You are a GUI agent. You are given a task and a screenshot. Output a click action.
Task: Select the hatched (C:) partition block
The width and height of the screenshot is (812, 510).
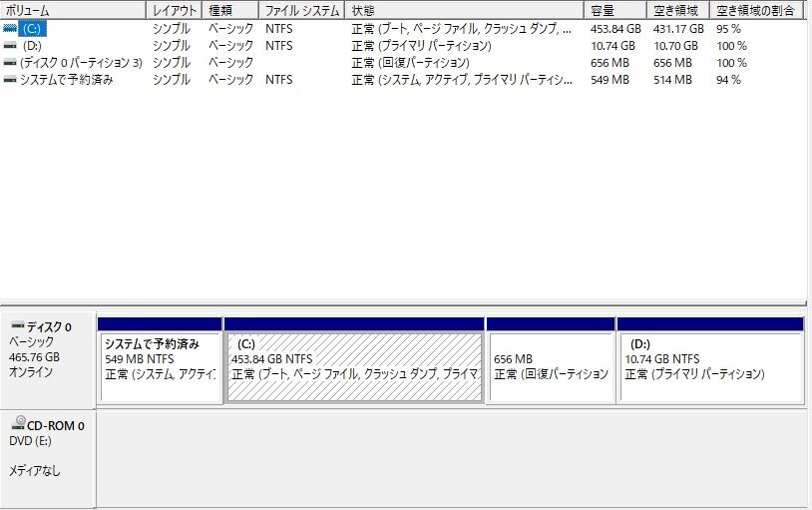coord(355,367)
